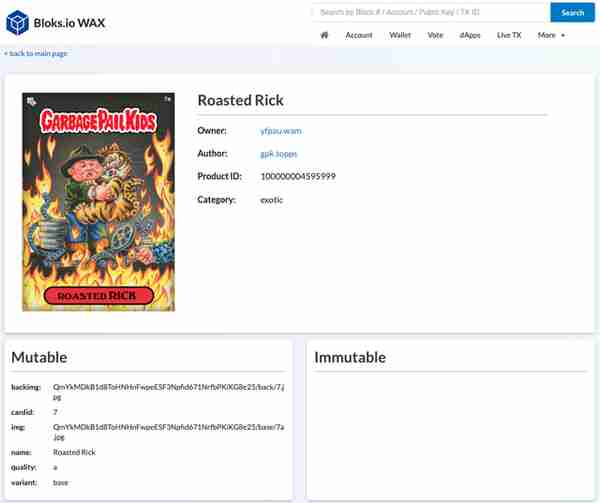Expand the More dropdown menu
The height and width of the screenshot is (503, 600).
[551, 35]
